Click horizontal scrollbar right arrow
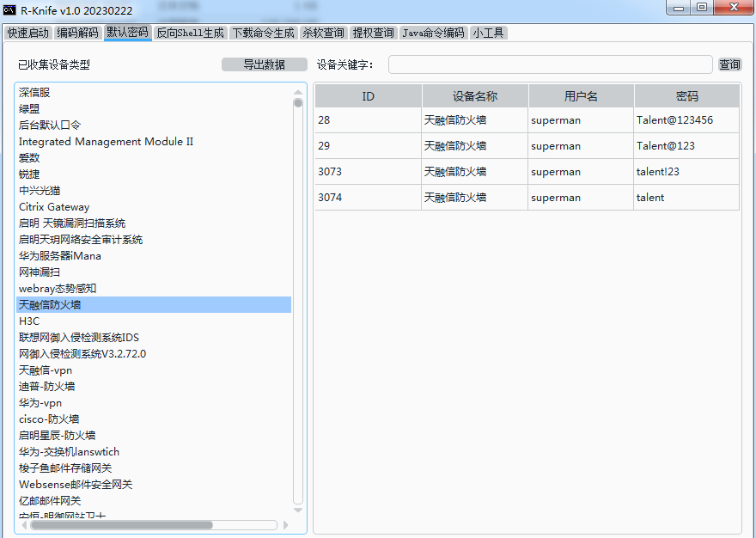The width and height of the screenshot is (756, 538). (x=285, y=525)
